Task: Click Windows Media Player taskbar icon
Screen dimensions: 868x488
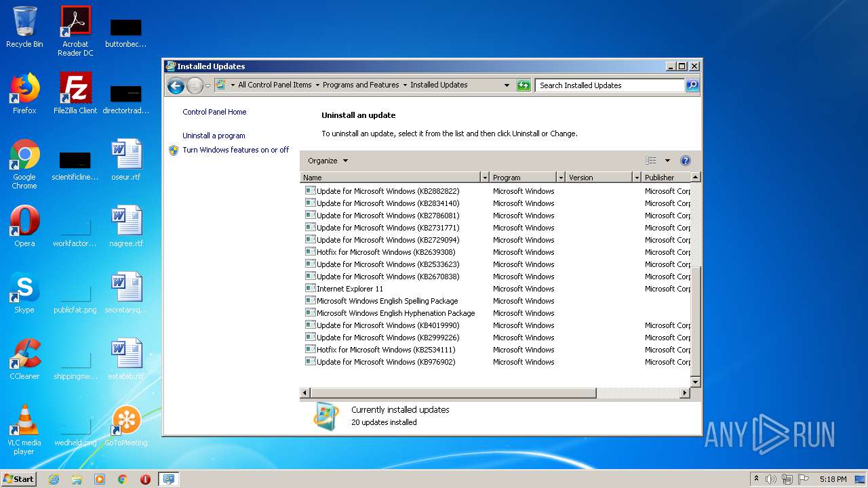Action: click(100, 479)
